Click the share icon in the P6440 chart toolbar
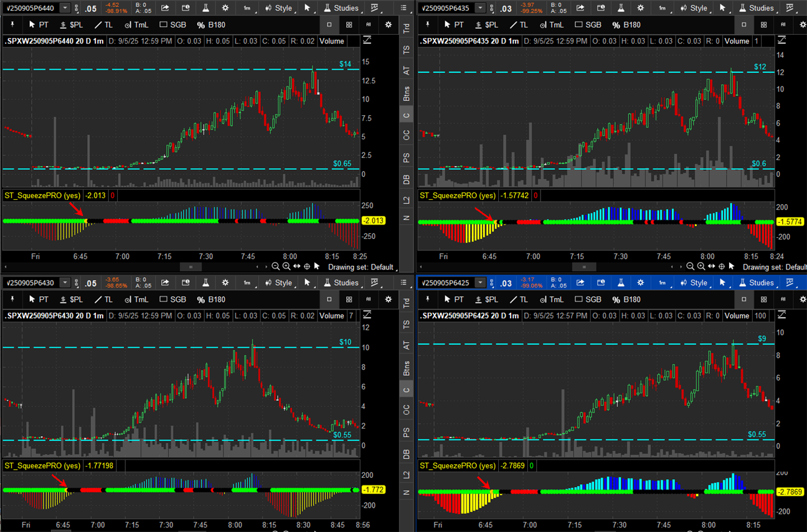The image size is (807, 532). (165, 8)
